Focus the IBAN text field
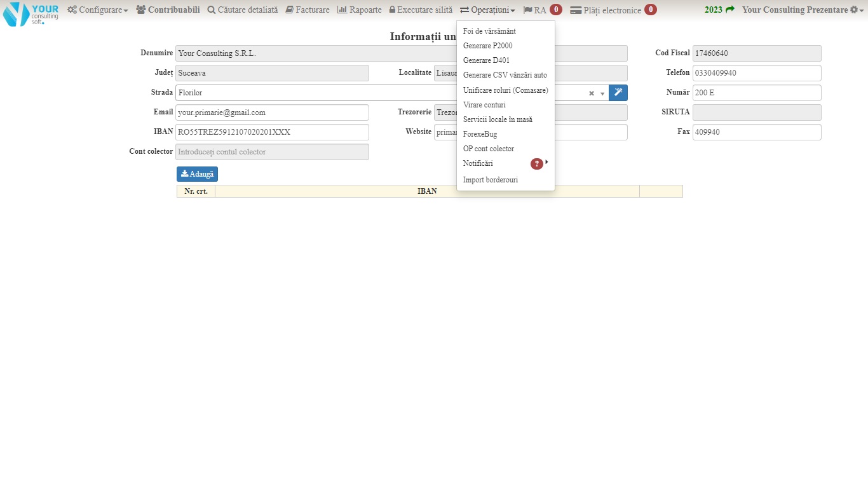 pos(272,132)
